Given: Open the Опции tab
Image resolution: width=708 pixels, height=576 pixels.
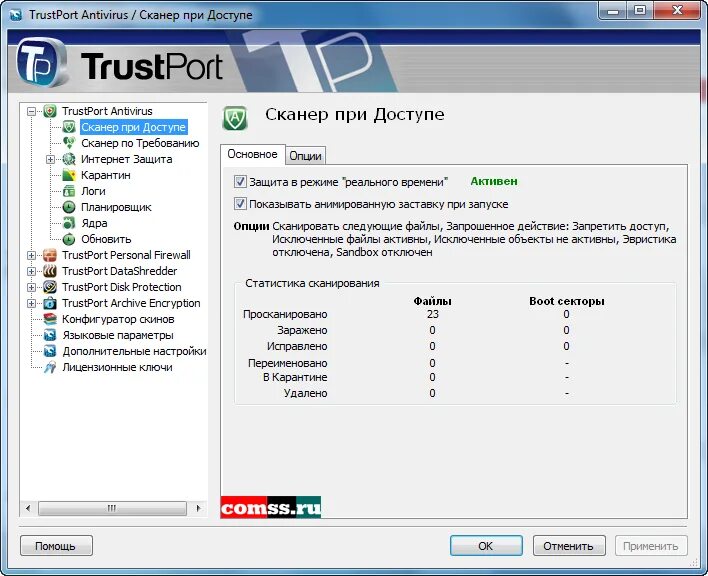Looking at the screenshot, I should click(305, 156).
